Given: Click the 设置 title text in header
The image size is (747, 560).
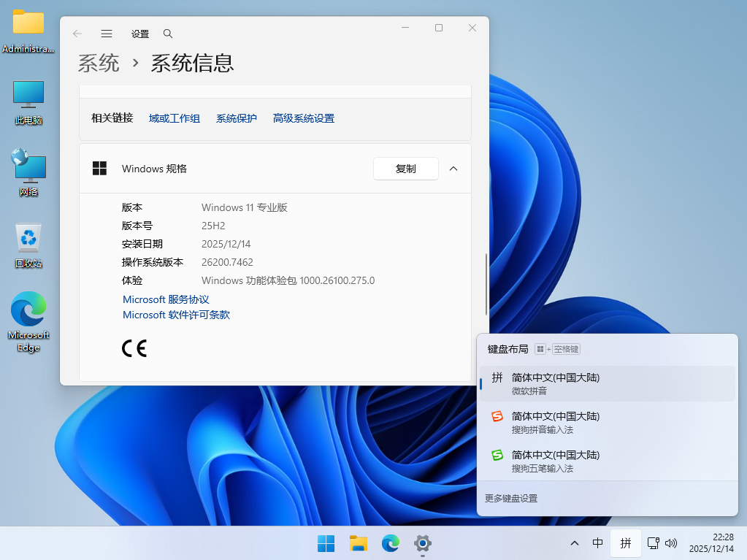Looking at the screenshot, I should click(x=140, y=34).
